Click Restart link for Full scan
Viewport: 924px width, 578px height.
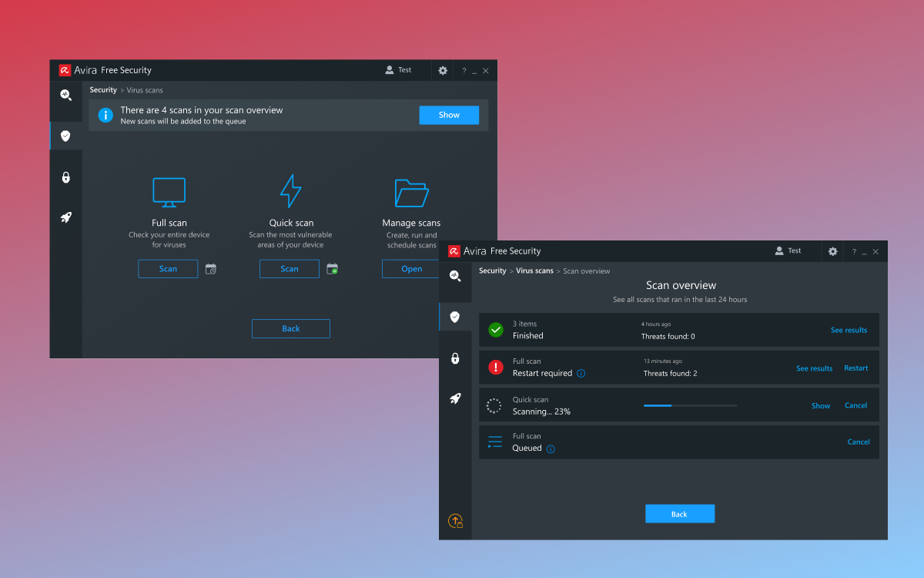coord(855,368)
